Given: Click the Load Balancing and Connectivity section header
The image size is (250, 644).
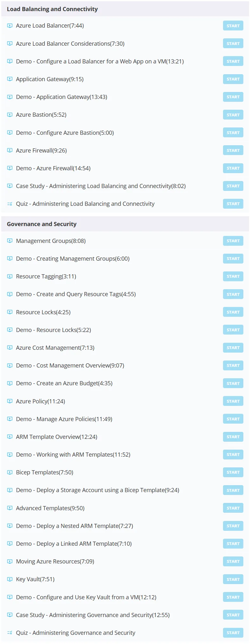Looking at the screenshot, I should pyautogui.click(x=125, y=9).
